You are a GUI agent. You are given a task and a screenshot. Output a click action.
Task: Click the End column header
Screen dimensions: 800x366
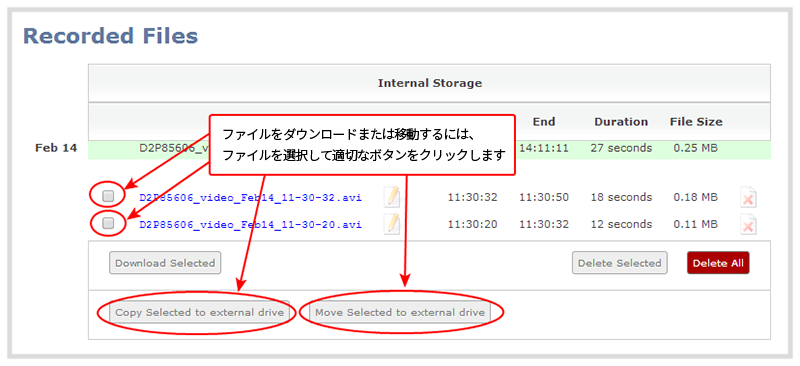[544, 122]
